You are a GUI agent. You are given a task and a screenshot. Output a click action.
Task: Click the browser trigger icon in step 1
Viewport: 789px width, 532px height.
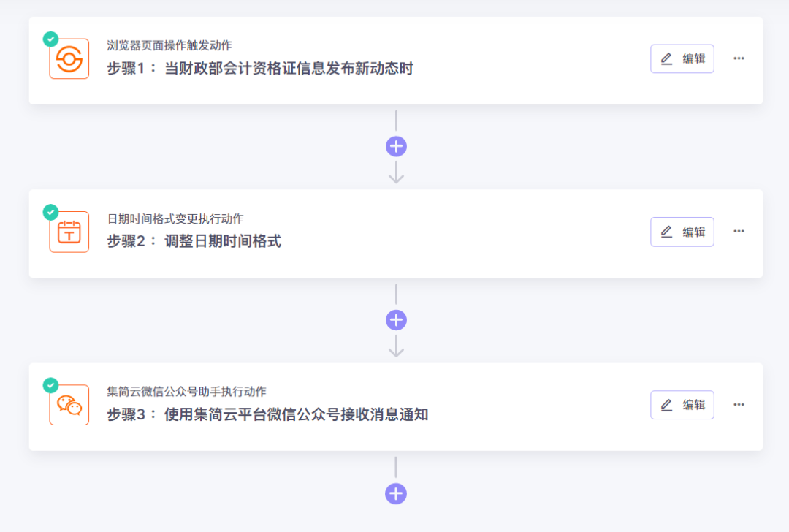[x=69, y=59]
